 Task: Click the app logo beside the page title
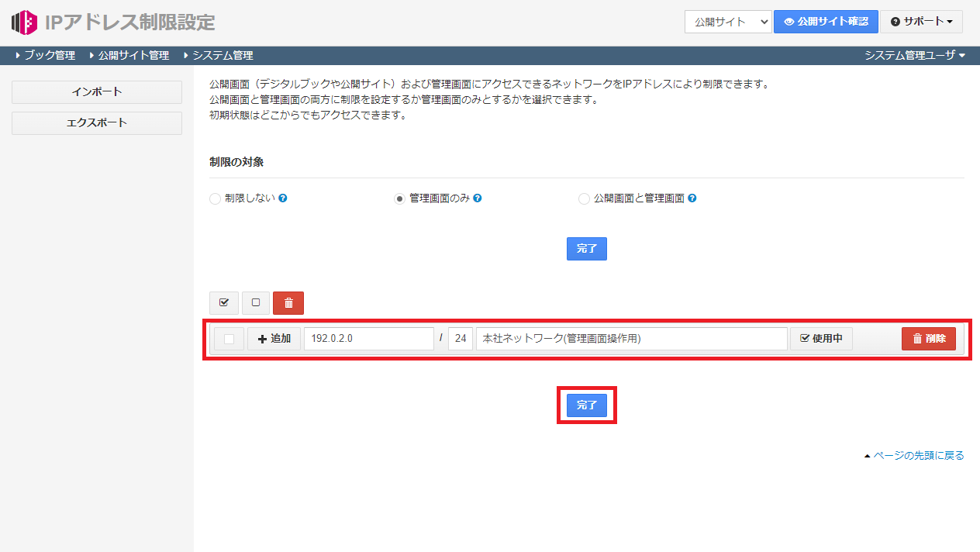click(x=24, y=22)
